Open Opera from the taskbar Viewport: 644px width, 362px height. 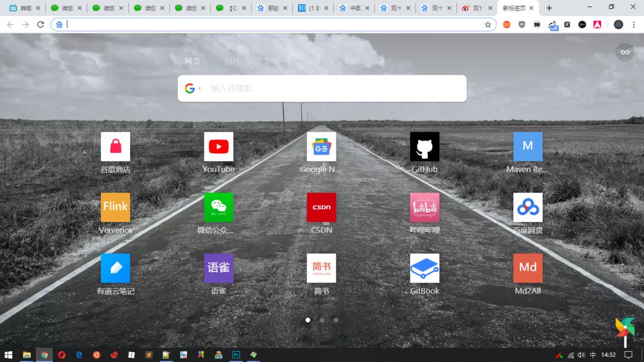tap(61, 355)
